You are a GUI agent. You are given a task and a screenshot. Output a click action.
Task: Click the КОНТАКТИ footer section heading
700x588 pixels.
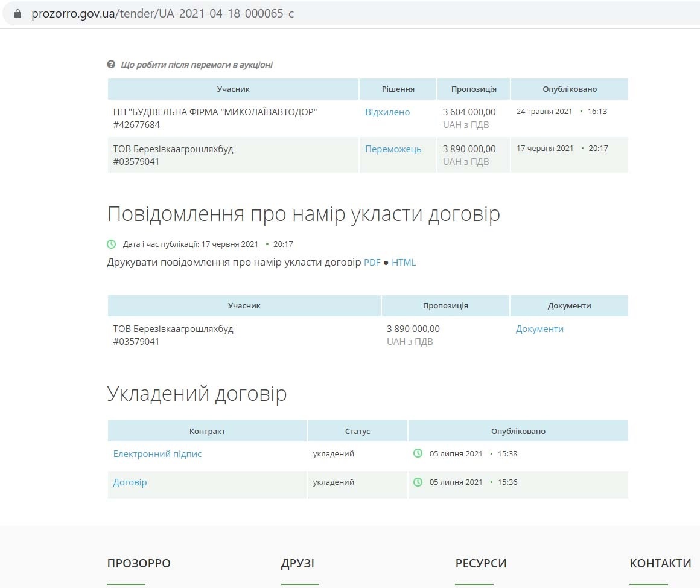coord(660,563)
